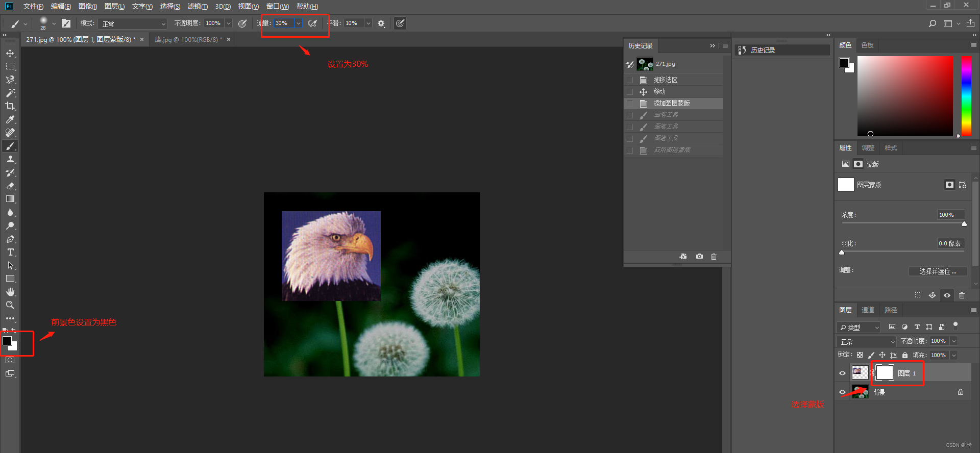This screenshot has height=453, width=980.
Task: Click the hue spectrum slider
Action: tap(966, 96)
